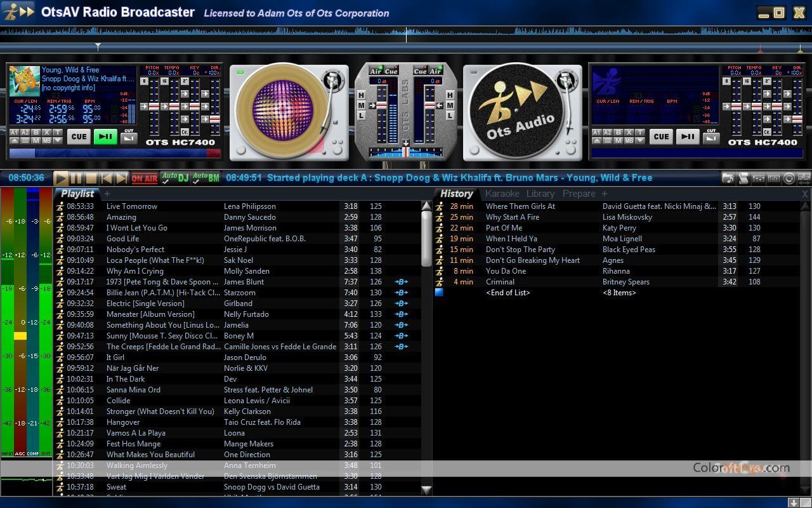812x508 pixels.
Task: Toggle the Auto DJ mode
Action: pos(175,178)
